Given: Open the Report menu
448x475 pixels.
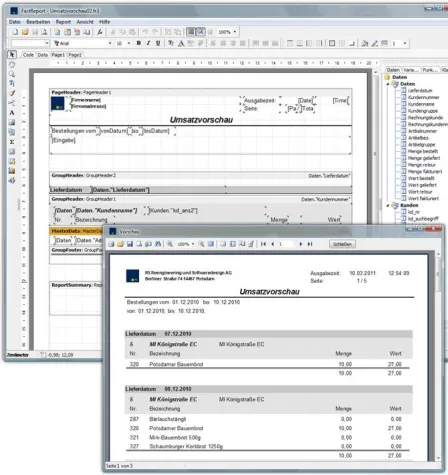Looking at the screenshot, I should [x=63, y=22].
